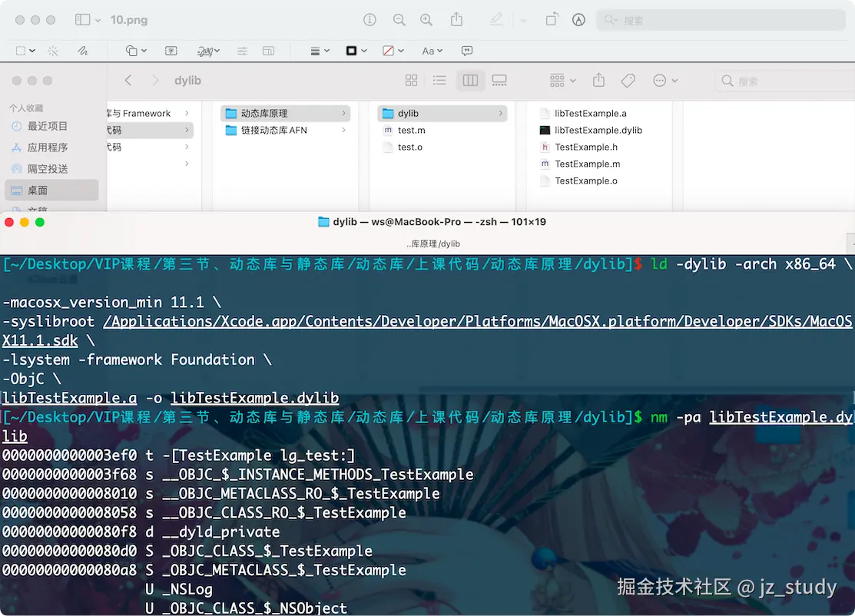Focus the Preview search field
Image resolution: width=855 pixels, height=616 pixels.
point(721,20)
